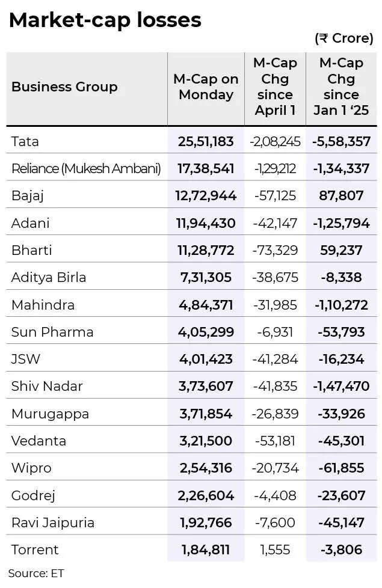Select the Source: ET footnote

(36, 574)
